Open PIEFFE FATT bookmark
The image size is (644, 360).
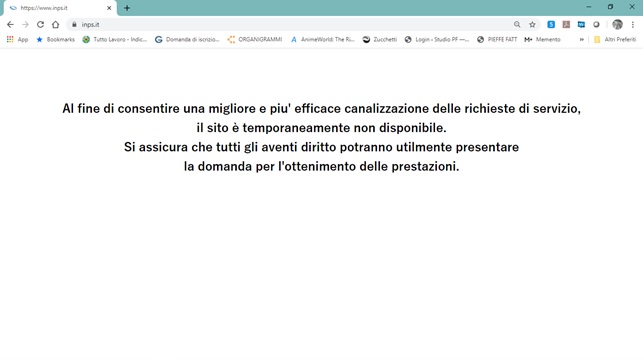[497, 39]
